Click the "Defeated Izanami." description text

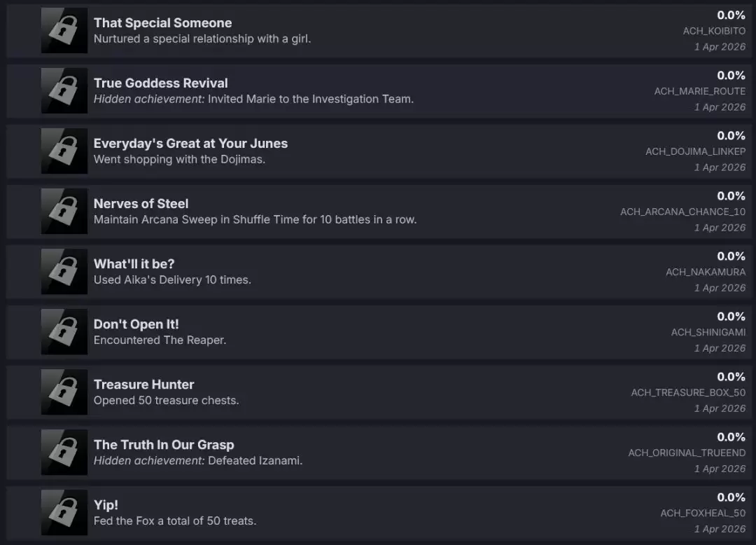pyautogui.click(x=255, y=461)
